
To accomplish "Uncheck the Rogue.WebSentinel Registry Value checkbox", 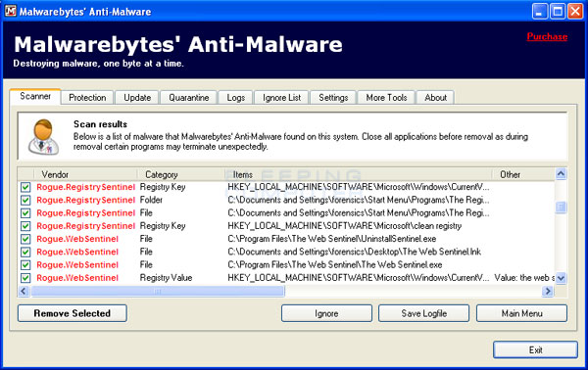I will (25, 278).
